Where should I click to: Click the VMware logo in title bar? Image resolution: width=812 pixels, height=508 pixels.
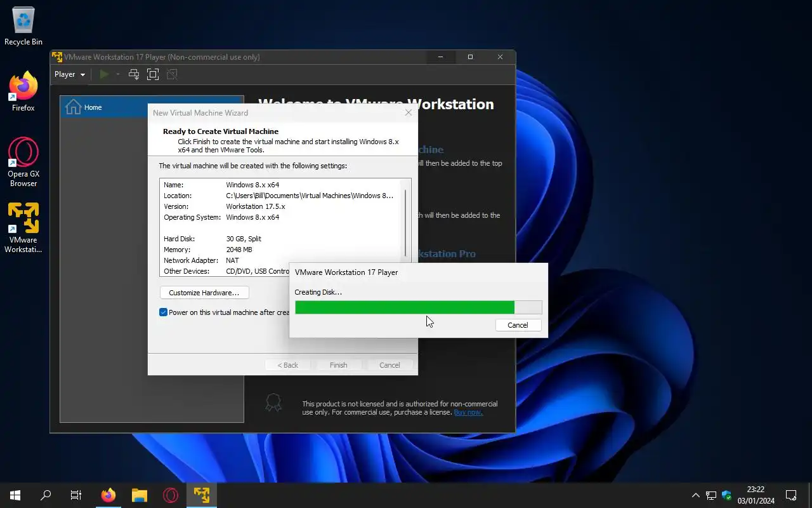point(57,57)
